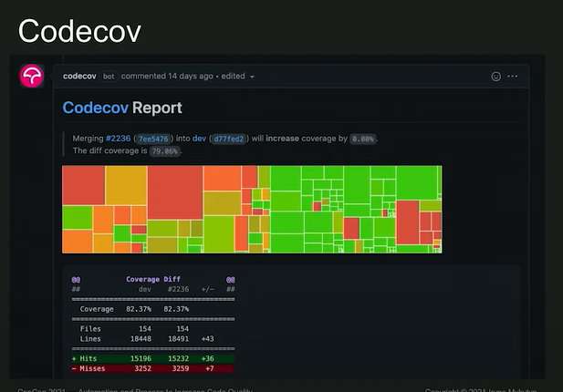The image size is (563, 392).
Task: Click the red Misses row in coverage diff
Action: click(153, 368)
